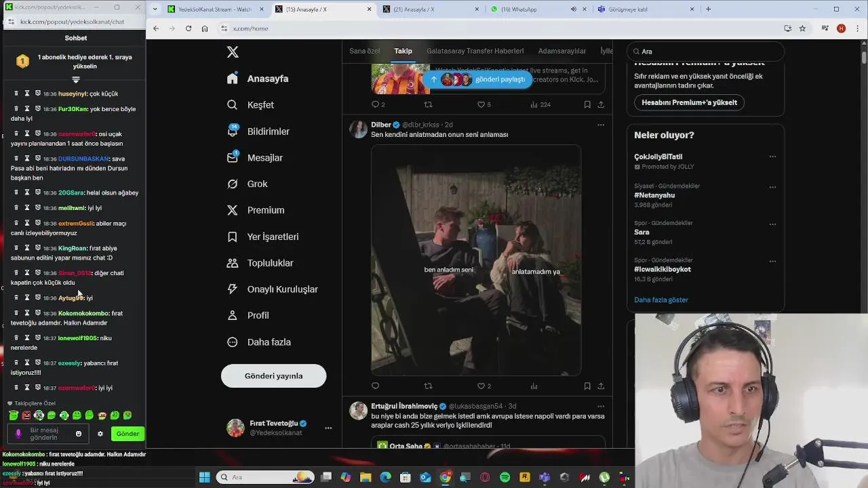Image resolution: width=868 pixels, height=488 pixels.
Task: Open Windows Start menu
Action: tap(204, 477)
